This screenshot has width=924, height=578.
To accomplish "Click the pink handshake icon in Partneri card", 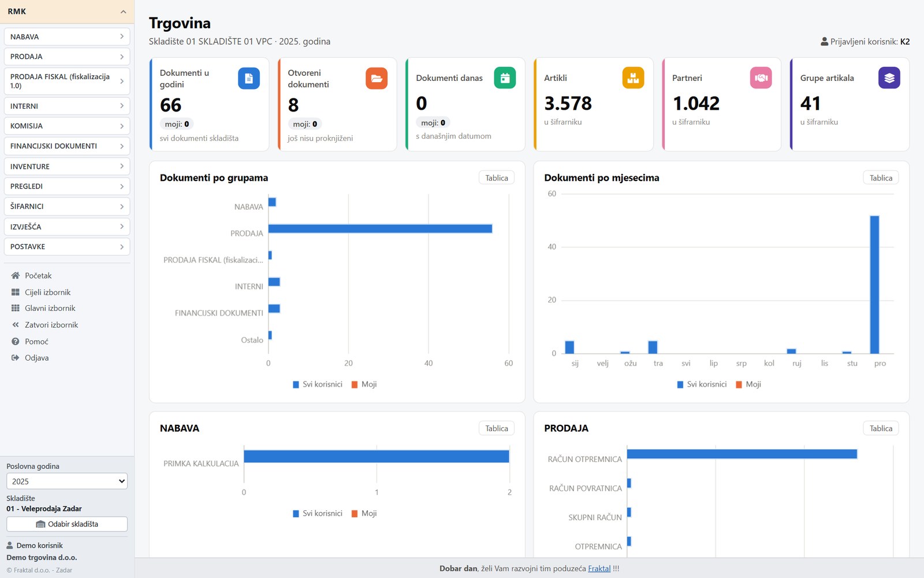I will point(761,78).
